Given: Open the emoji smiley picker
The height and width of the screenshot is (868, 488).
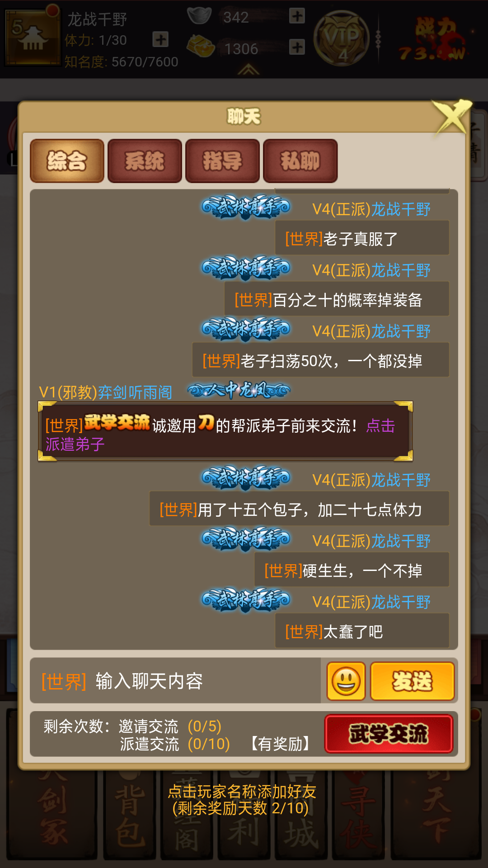Looking at the screenshot, I should pyautogui.click(x=346, y=681).
